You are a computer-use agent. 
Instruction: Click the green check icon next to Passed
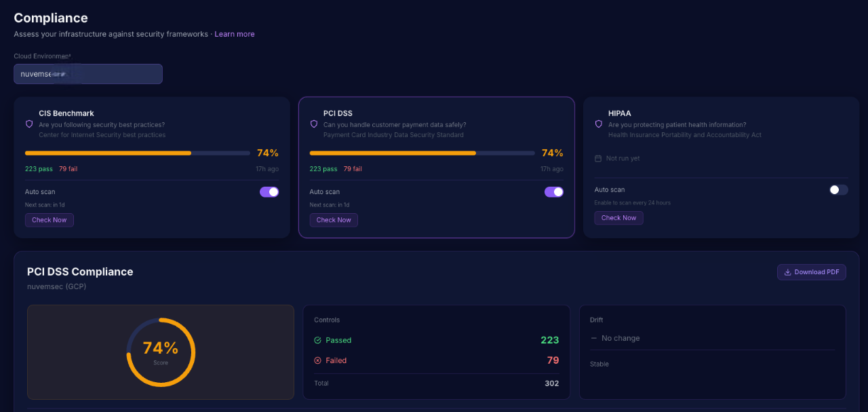pyautogui.click(x=319, y=340)
